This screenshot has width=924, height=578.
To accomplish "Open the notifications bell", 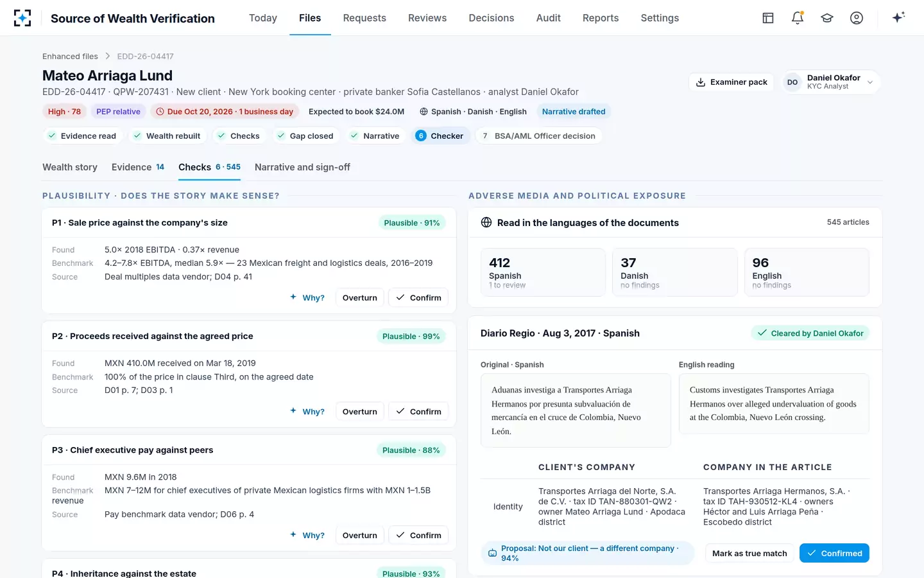I will pos(798,18).
